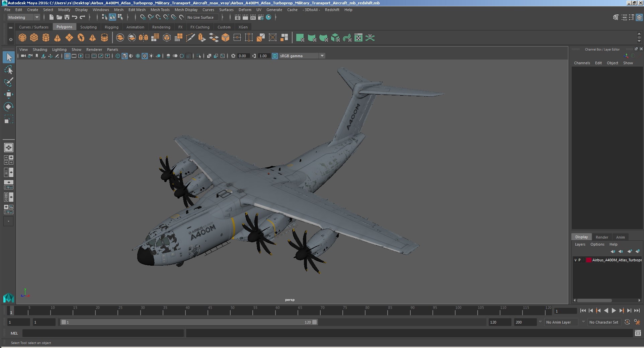Open the No Character Set dropdown

click(x=605, y=322)
